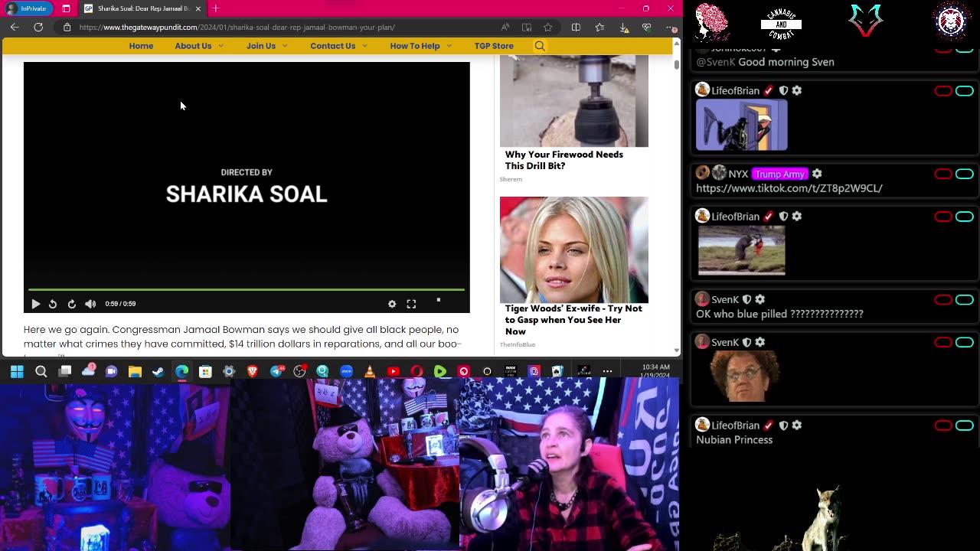Open a new browser tab

click(x=216, y=8)
